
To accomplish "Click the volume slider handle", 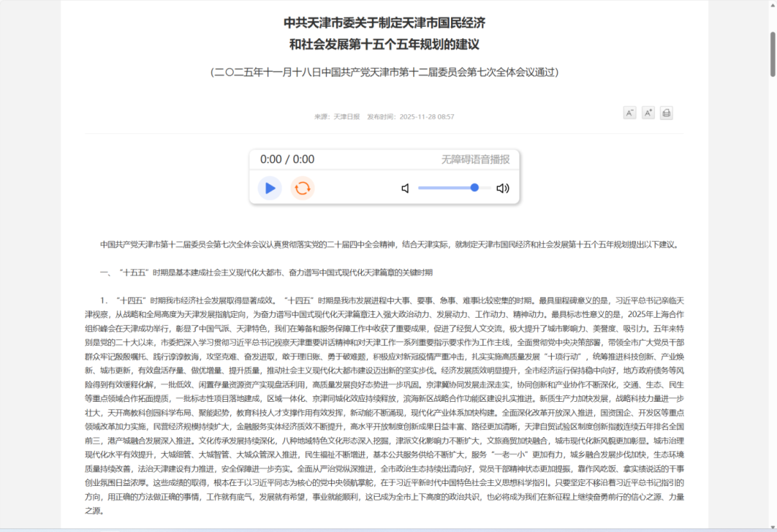I will coord(474,188).
